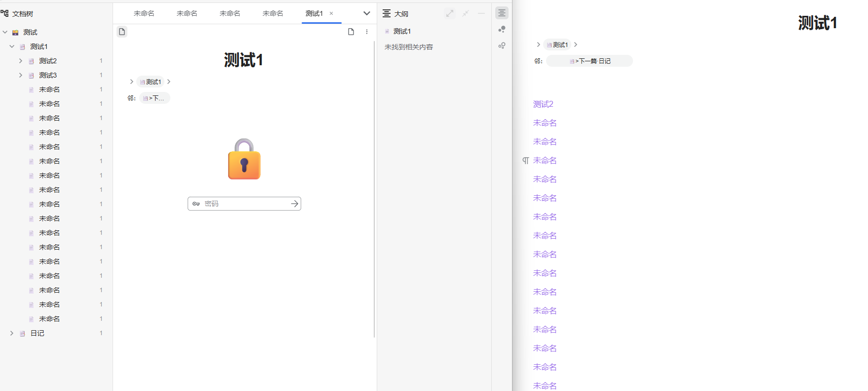This screenshot has width=868, height=391.
Task: Click the 大纲 outline header icon
Action: click(387, 13)
